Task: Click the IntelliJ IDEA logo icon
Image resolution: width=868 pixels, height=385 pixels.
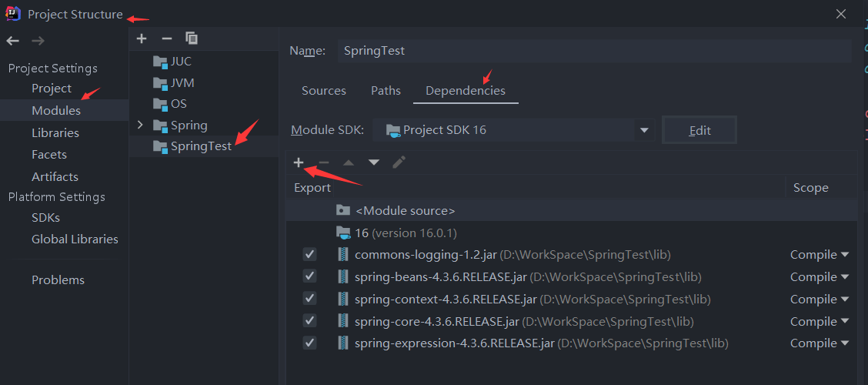Action: click(x=13, y=14)
